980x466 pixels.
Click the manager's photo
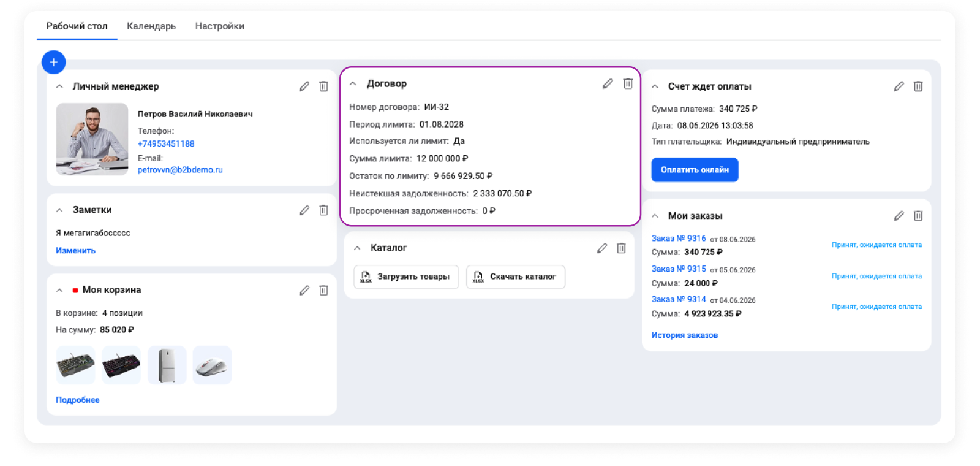point(92,139)
